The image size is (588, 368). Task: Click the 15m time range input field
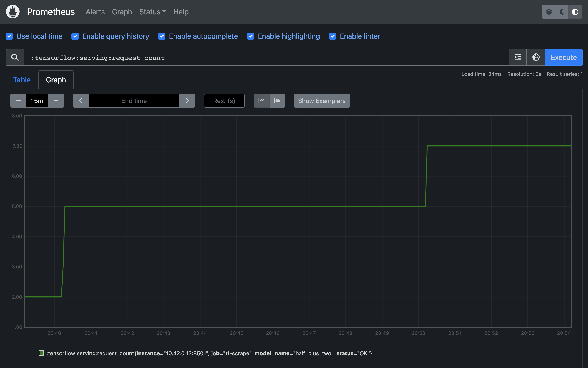[x=37, y=100]
